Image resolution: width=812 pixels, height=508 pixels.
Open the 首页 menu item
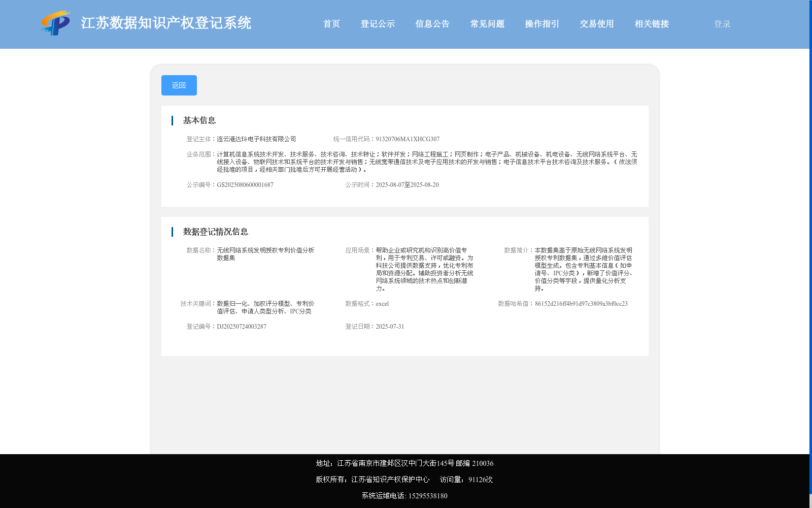(x=331, y=24)
